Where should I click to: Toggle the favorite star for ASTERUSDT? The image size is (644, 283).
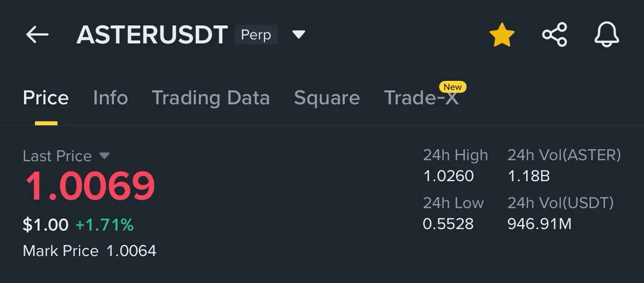pyautogui.click(x=502, y=35)
